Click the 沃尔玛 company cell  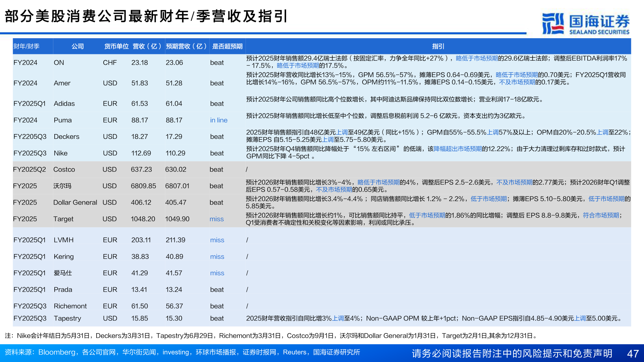[x=62, y=186]
